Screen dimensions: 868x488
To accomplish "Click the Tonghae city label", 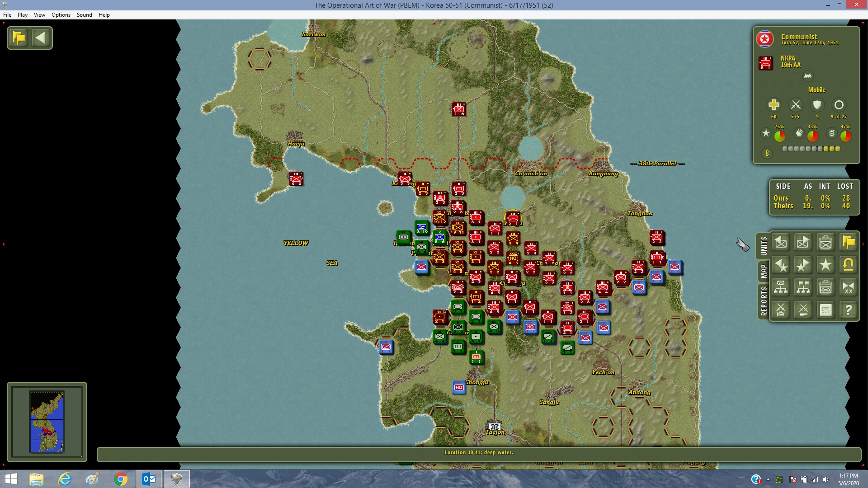I will (x=640, y=213).
